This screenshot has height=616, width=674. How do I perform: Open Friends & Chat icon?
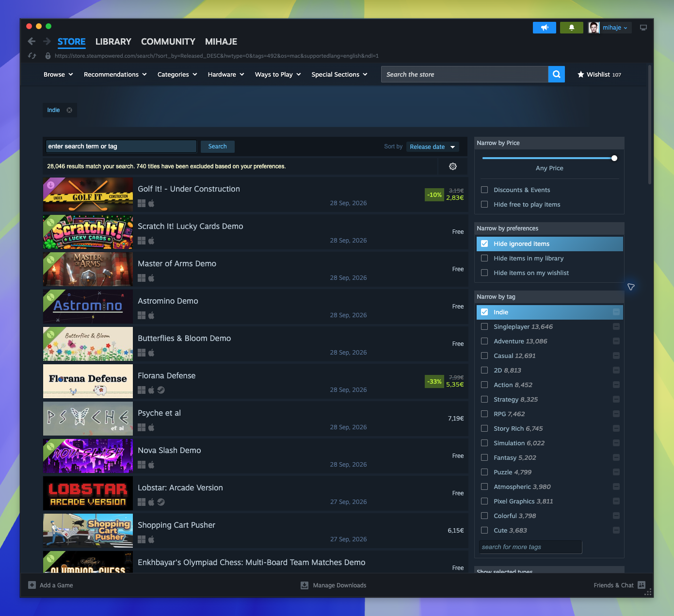click(642, 585)
